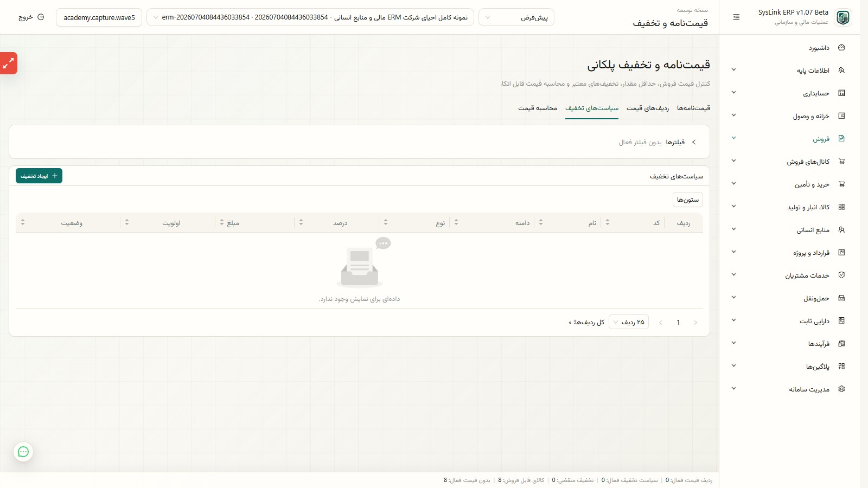Click the اطلاعات پایه sidebar icon
Viewport: 868px width, 488px height.
[x=841, y=70]
